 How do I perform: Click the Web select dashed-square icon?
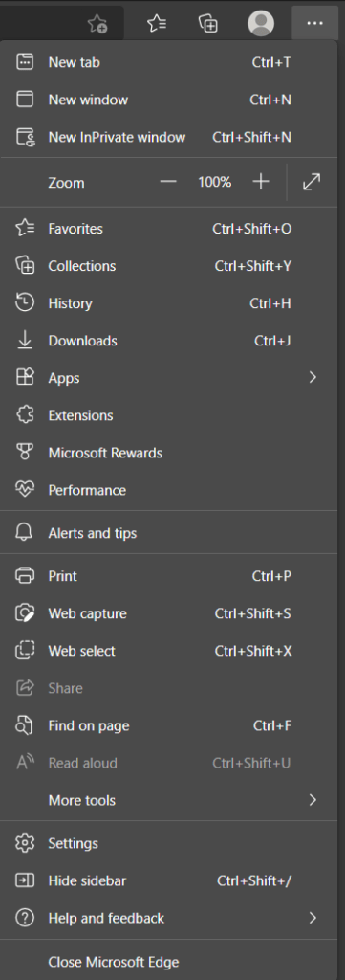tap(24, 651)
